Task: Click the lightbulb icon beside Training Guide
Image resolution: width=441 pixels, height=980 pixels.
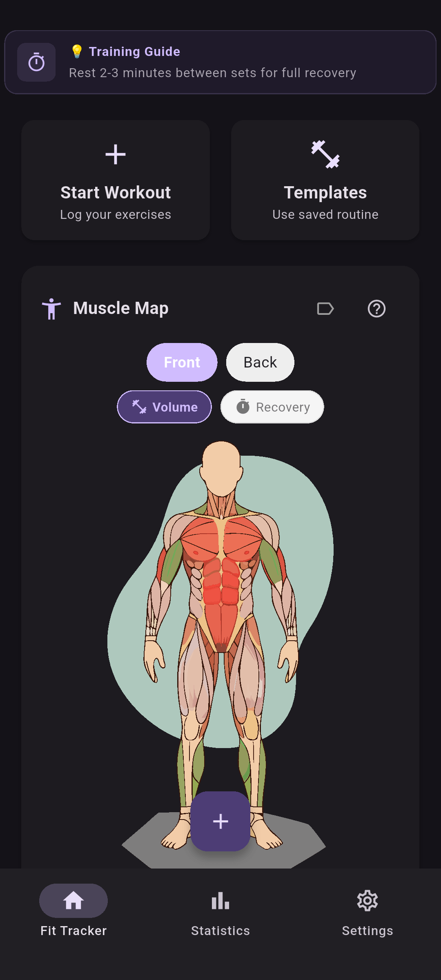Action: [x=77, y=51]
